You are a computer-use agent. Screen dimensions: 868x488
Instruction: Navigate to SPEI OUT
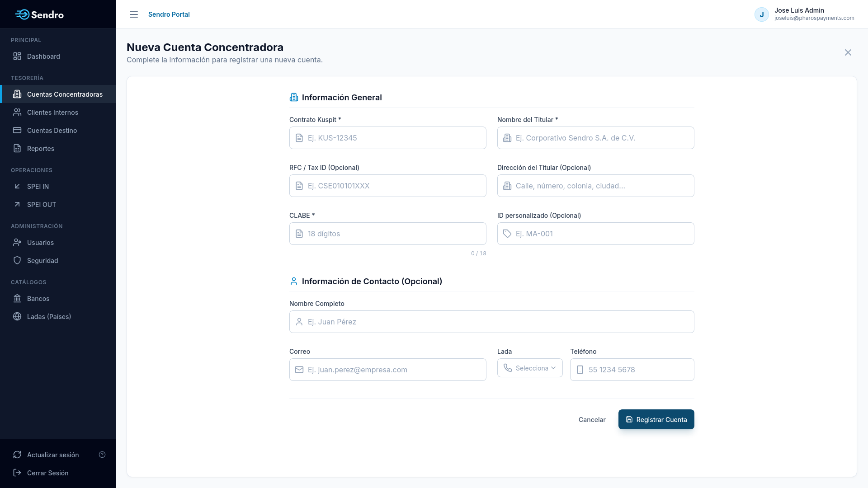click(58, 204)
